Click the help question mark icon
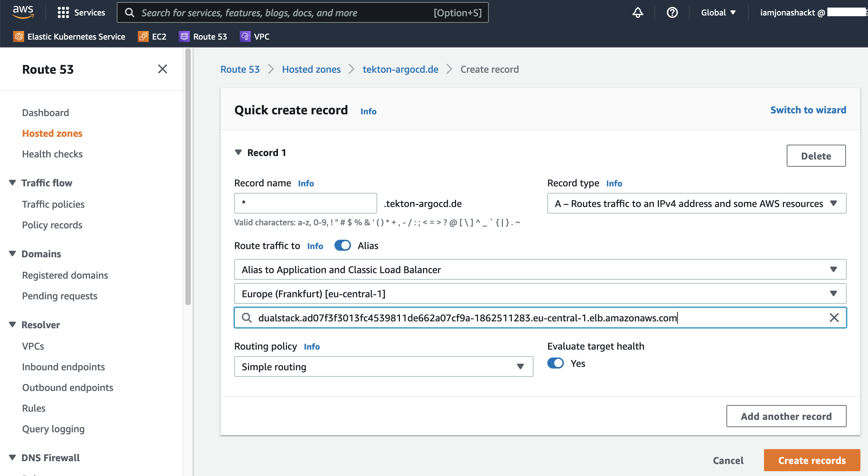Viewport: 868px width, 476px height. pos(672,13)
